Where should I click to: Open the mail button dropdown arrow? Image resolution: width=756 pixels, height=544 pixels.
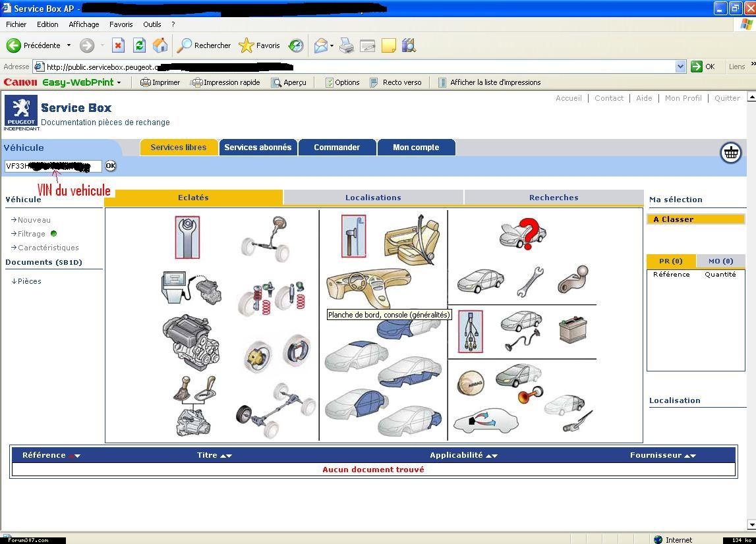click(x=332, y=46)
